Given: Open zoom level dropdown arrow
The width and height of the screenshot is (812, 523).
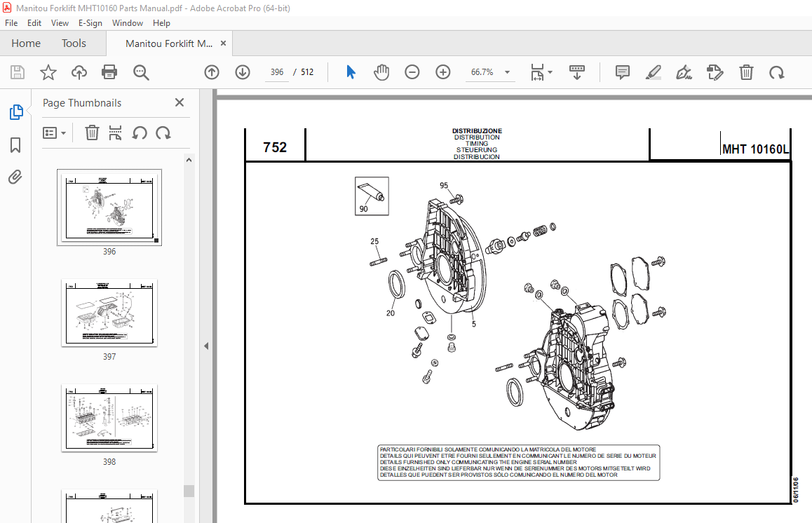Looking at the screenshot, I should 508,72.
